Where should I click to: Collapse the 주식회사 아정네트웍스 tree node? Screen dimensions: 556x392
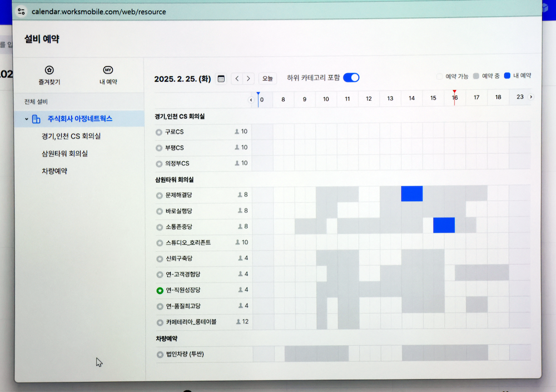[26, 119]
